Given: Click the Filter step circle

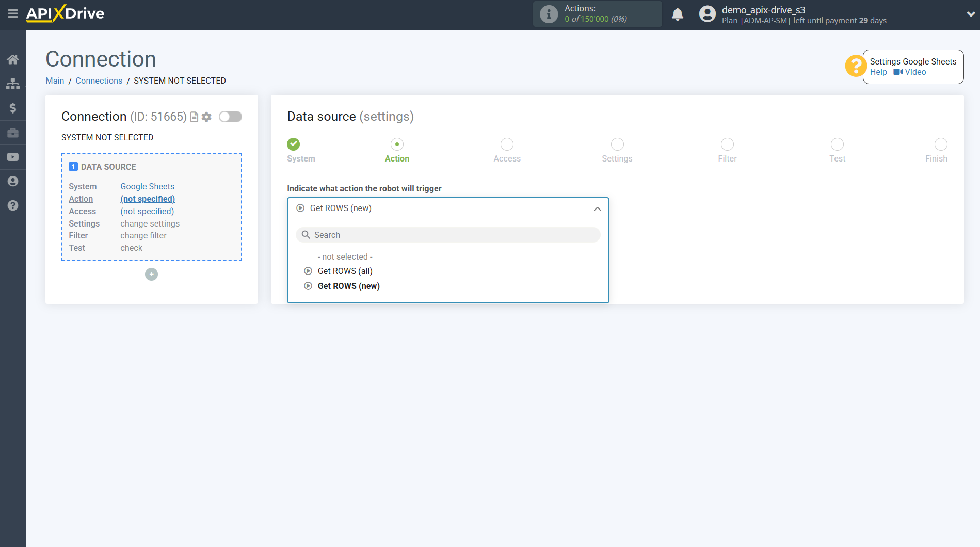Looking at the screenshot, I should tap(727, 144).
